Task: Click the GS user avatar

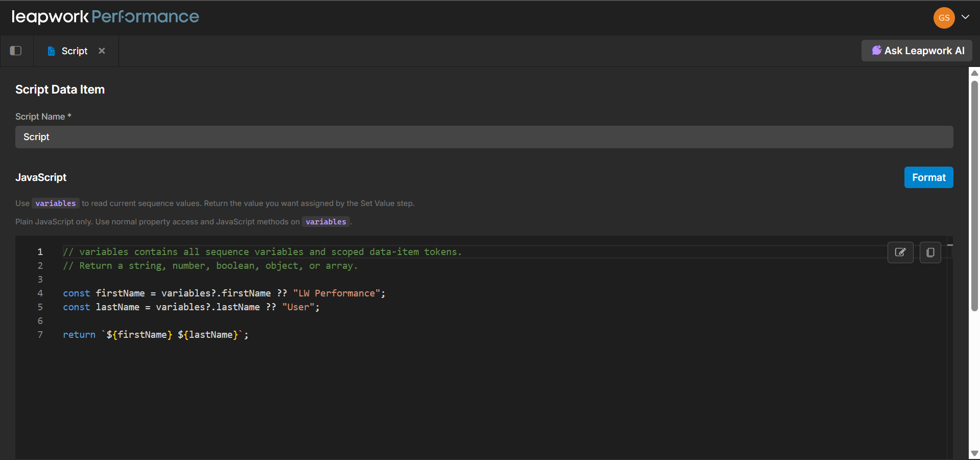Action: (944, 18)
